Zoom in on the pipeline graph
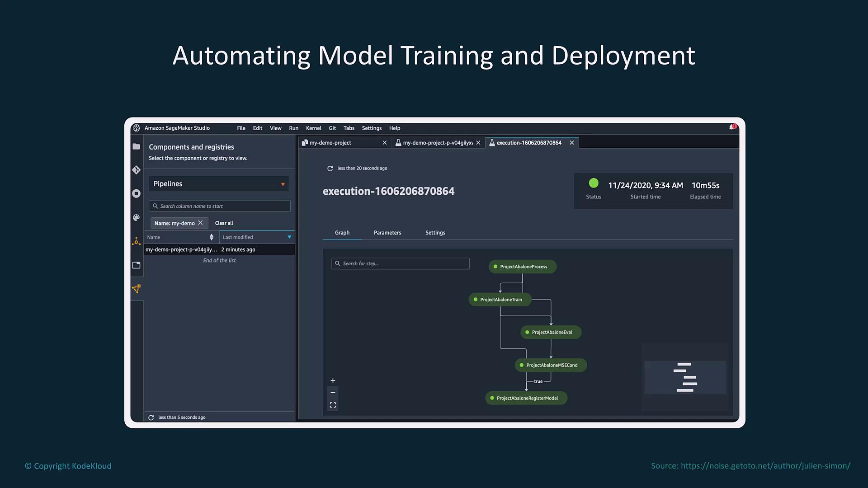Image resolution: width=868 pixels, height=488 pixels. pos(333,381)
